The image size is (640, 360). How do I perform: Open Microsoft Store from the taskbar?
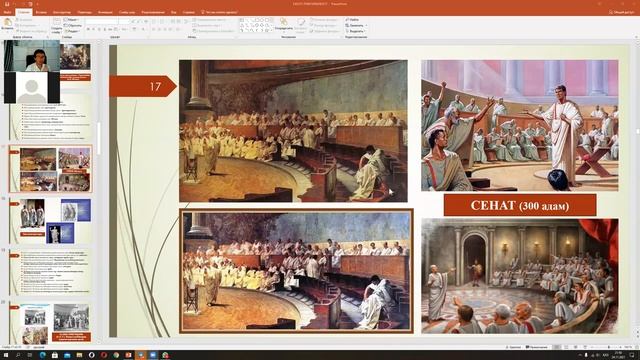55,355
